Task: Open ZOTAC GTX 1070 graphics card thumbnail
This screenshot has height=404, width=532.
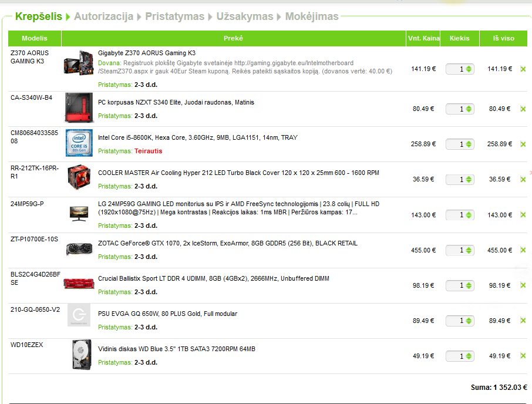Action: (79, 249)
